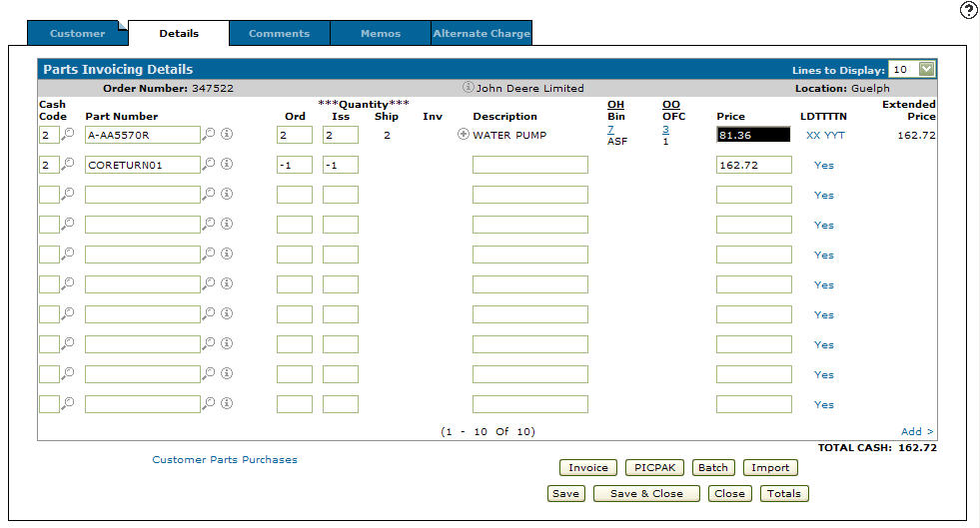Viewport: 980px width, 528px height.
Task: Click the help question mark icon
Action: coord(968,10)
